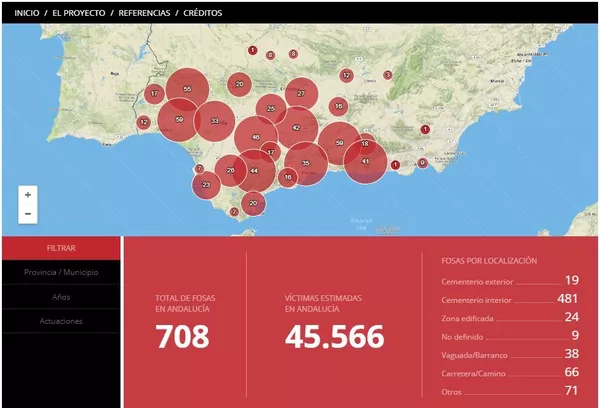Select cluster 17 between clusters 46 and 44
Screen dimensions: 600x408
tap(271, 152)
